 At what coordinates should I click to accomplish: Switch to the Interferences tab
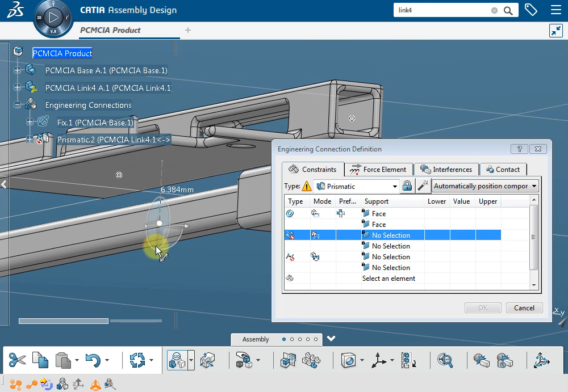446,170
